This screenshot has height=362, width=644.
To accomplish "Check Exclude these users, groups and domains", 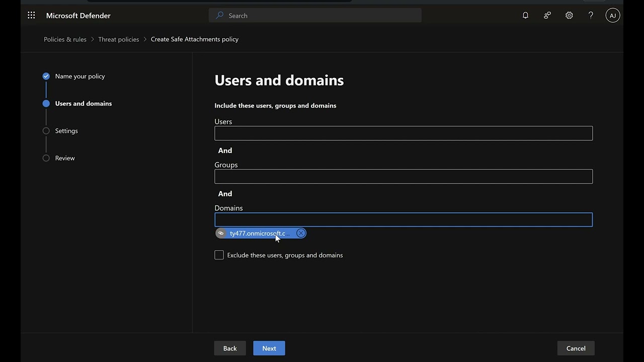I will [219, 255].
